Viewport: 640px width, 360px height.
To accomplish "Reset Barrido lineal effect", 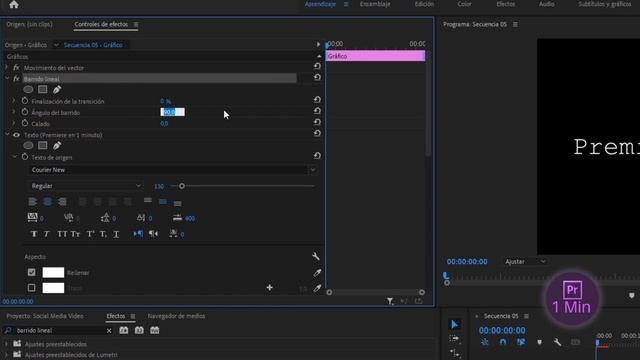I will coord(317,77).
